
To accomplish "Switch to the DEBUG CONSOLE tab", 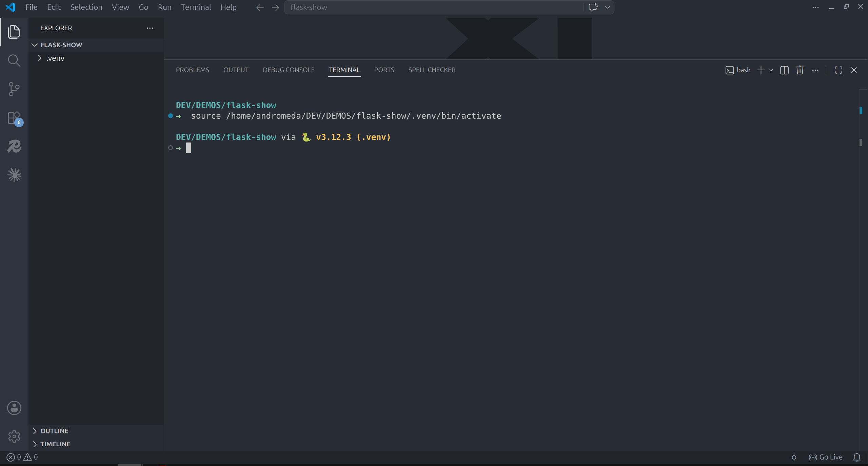I will 289,70.
